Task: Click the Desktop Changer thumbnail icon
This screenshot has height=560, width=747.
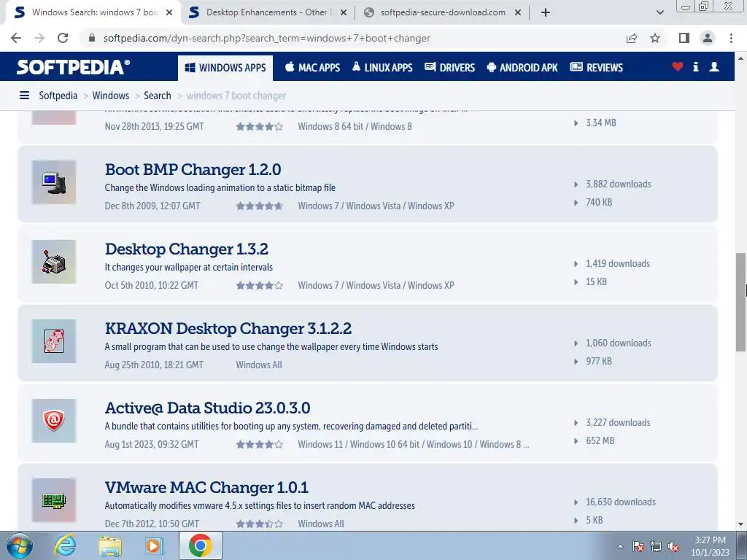Action: click(54, 262)
